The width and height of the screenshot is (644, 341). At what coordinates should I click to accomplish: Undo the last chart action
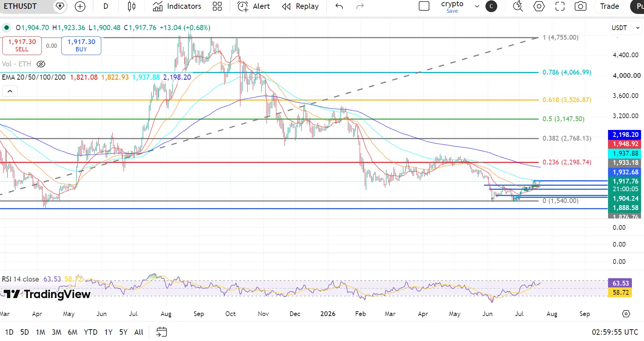pyautogui.click(x=339, y=6)
